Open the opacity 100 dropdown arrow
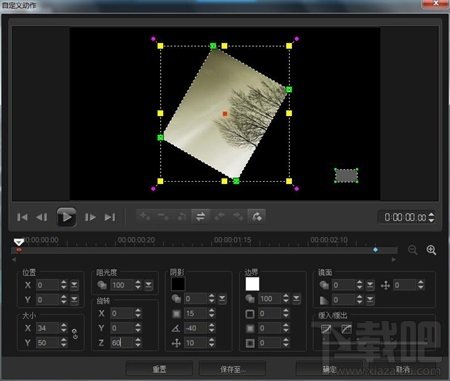450x381 pixels. (148, 285)
